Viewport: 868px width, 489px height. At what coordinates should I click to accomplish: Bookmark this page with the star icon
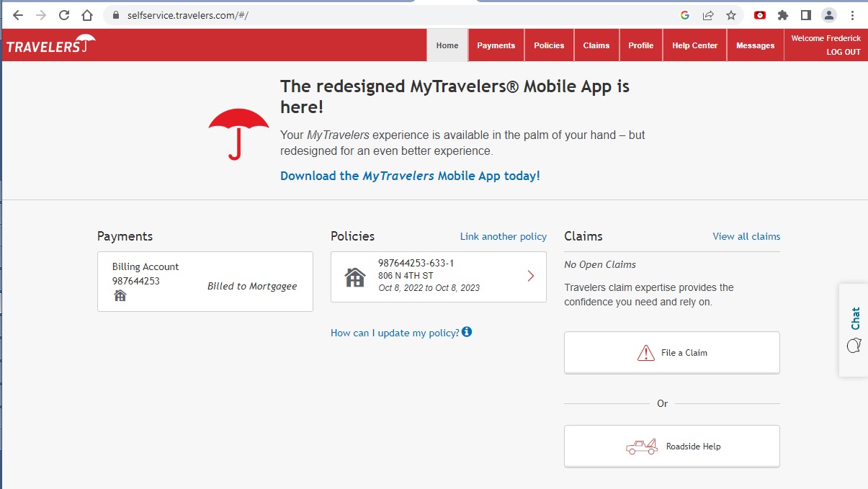pyautogui.click(x=731, y=15)
